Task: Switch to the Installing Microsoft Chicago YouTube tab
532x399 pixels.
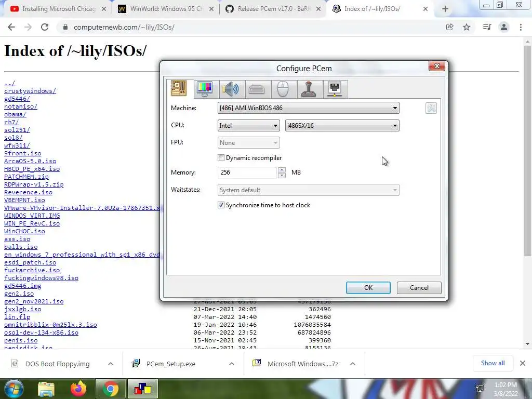Action: [58, 9]
